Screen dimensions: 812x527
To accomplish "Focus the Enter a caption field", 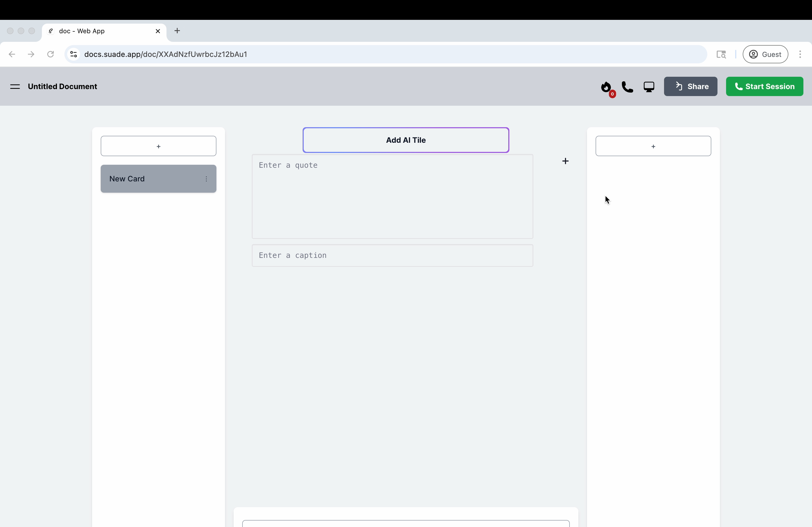I will 392,255.
